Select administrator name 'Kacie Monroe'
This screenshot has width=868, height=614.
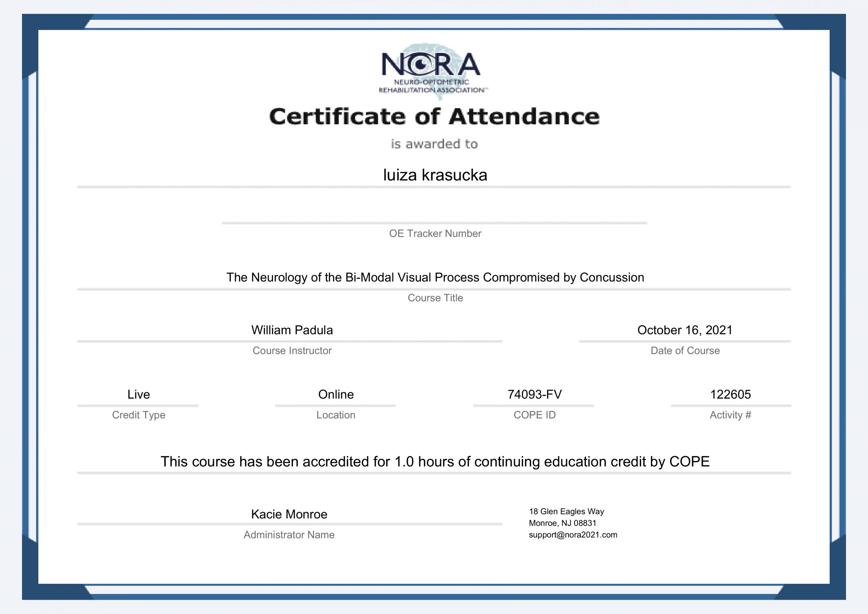click(x=289, y=514)
